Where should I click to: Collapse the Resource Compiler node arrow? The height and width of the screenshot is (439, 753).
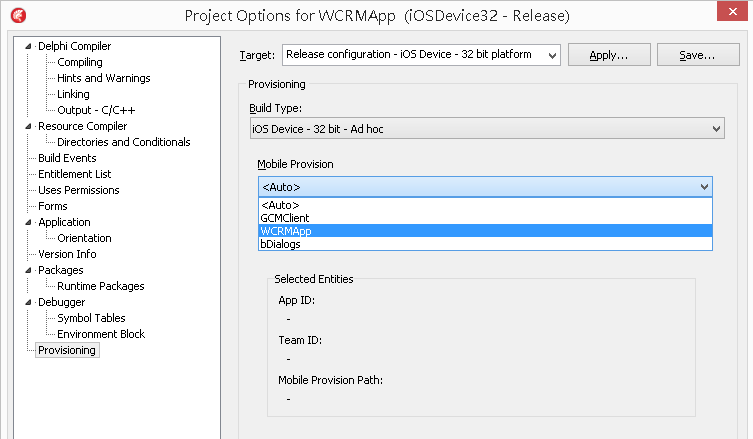[28, 126]
